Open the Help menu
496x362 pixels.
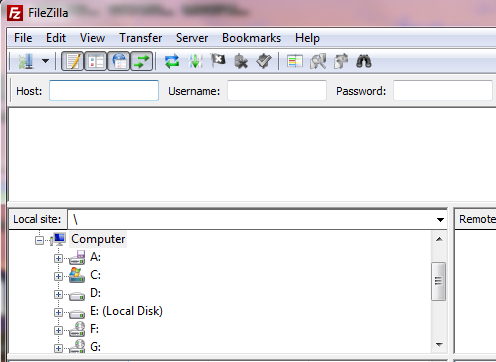tap(307, 38)
